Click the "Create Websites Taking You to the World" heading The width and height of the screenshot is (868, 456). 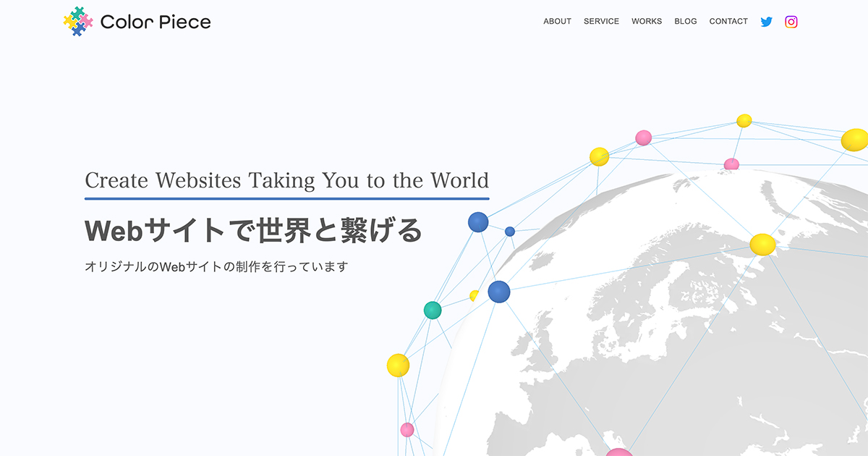(286, 180)
